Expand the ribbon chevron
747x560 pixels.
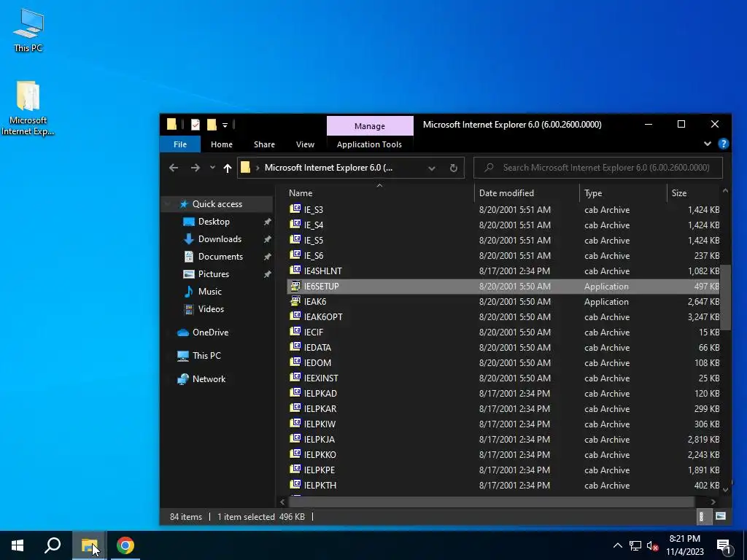pyautogui.click(x=707, y=144)
